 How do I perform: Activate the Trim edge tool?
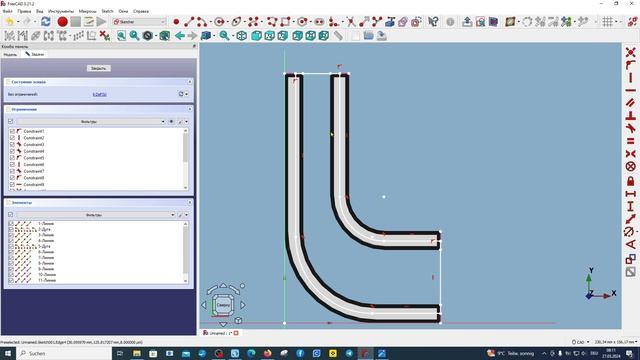pos(351,22)
